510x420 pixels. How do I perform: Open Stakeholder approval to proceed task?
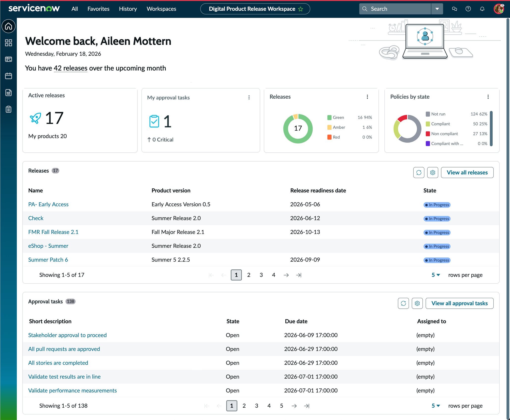(67, 335)
